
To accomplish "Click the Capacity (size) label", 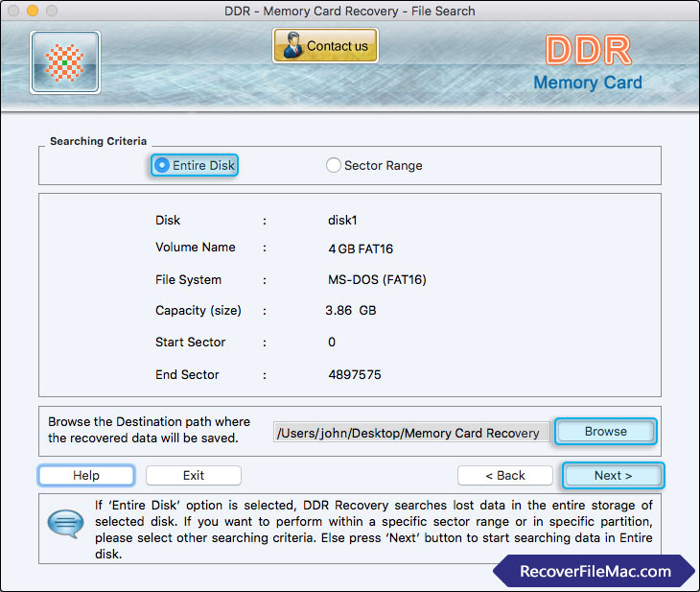I will click(198, 311).
